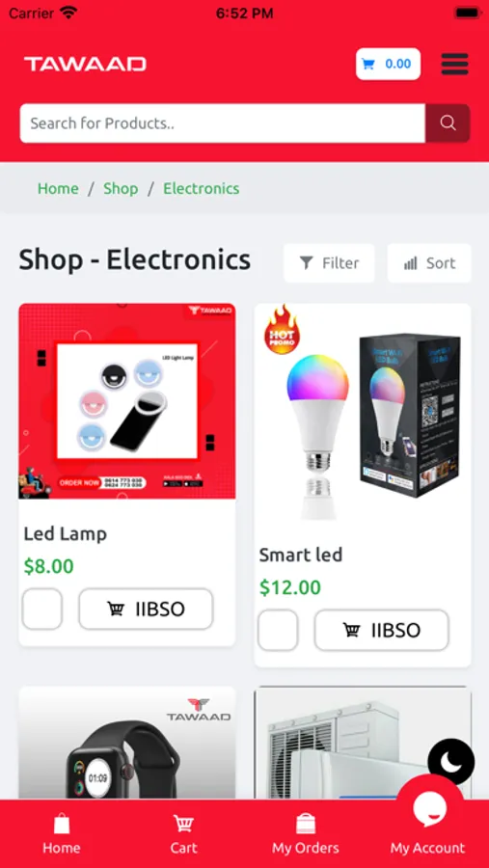Select the Electronics breadcrumb link
This screenshot has width=489, height=868.
tap(201, 188)
